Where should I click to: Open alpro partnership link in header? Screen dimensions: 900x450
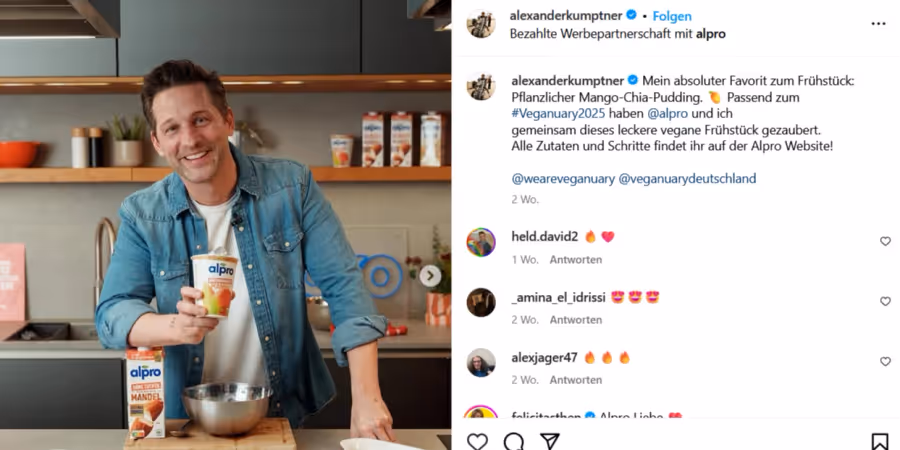(x=711, y=34)
